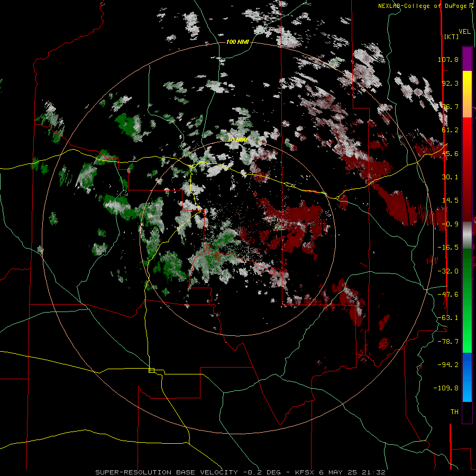This screenshot has height=476, width=476.
Task: Select the -63.1 scale value
Action: click(448, 318)
